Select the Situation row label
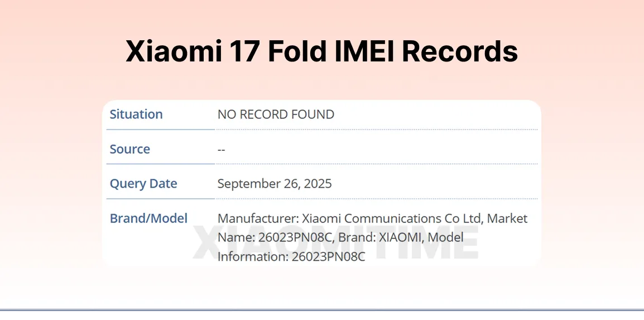This screenshot has height=320, width=644. [x=136, y=114]
